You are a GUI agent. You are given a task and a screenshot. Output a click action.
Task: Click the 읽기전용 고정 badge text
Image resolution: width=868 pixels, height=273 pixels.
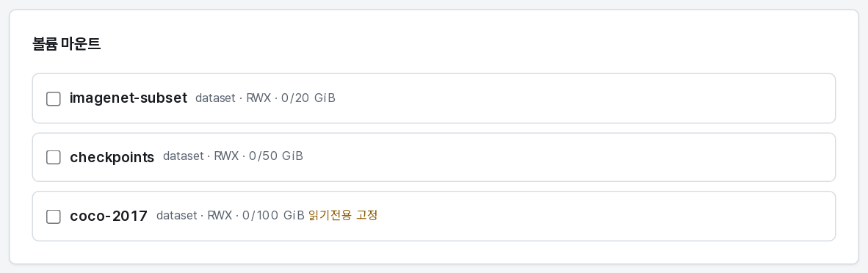click(343, 216)
